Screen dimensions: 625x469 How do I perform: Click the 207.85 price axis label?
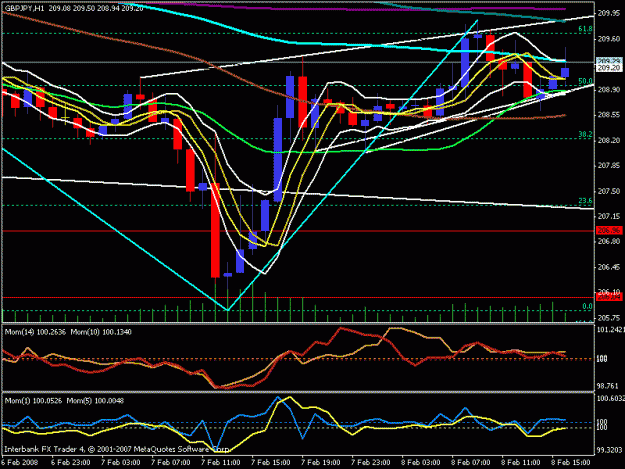tap(609, 165)
